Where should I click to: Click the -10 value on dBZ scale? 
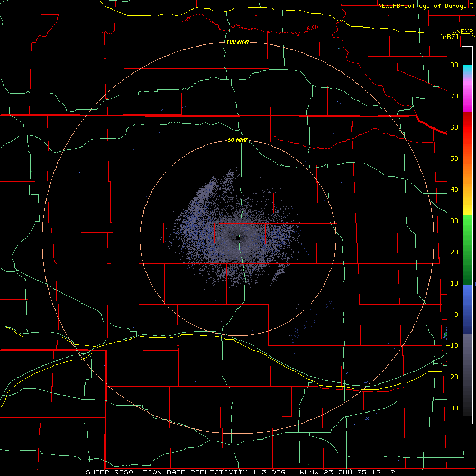pyautogui.click(x=452, y=346)
